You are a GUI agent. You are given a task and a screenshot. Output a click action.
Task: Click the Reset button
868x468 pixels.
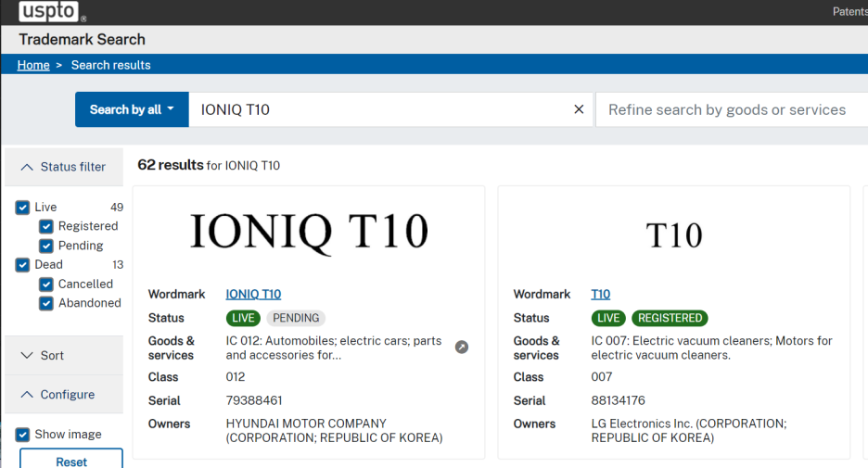point(71,459)
